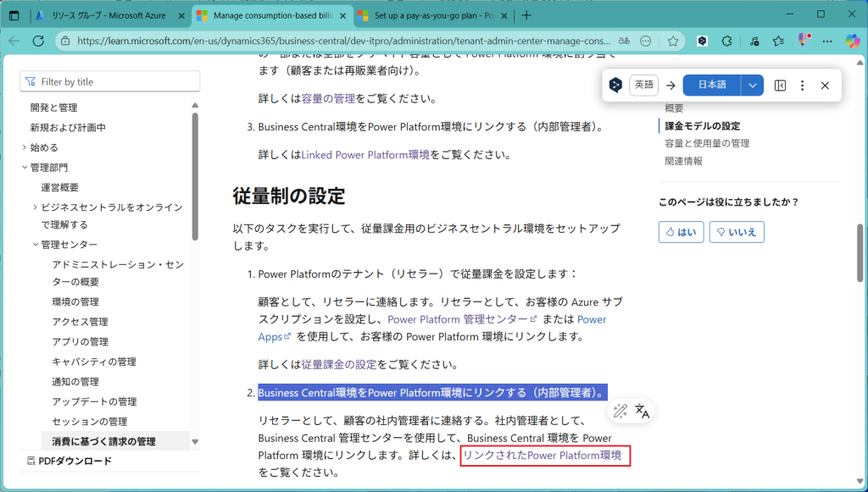Select the Manage consumption-based billing tab
The image size is (868, 492).
coord(272,15)
